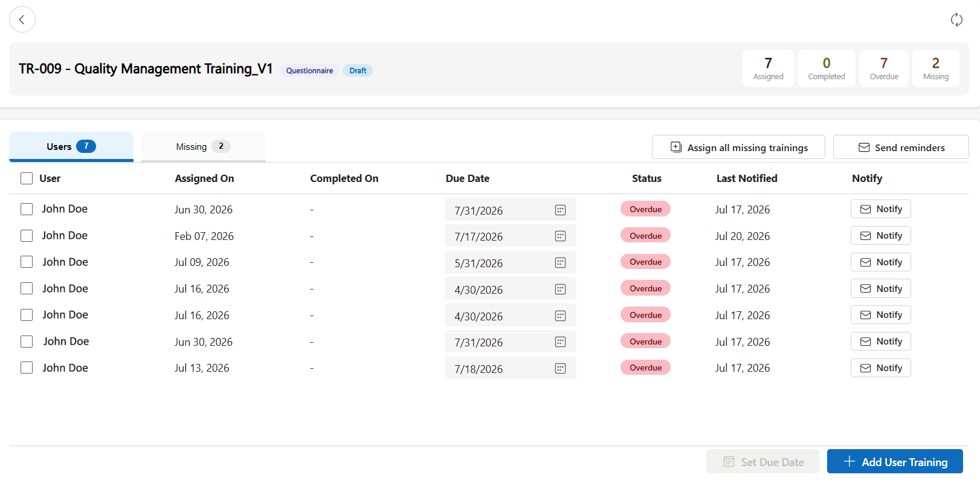
Task: Check the row assigned on Feb 07, 2026
Action: (x=27, y=236)
